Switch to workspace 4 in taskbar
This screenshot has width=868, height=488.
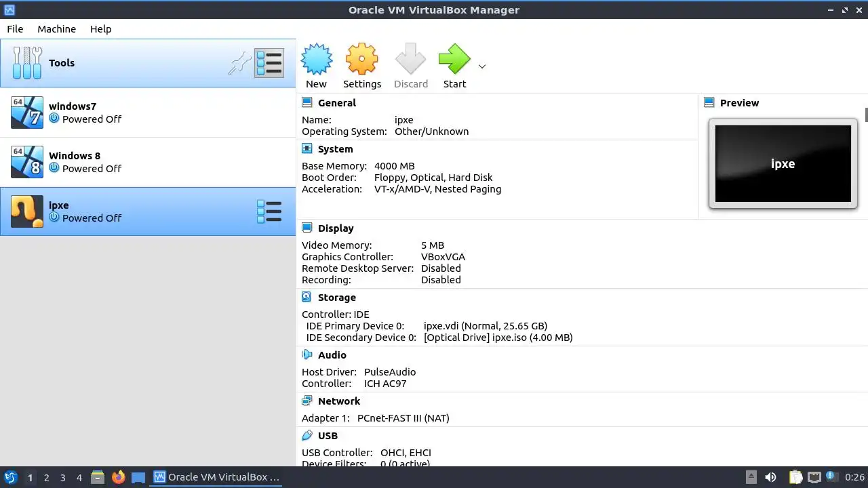tap(79, 478)
